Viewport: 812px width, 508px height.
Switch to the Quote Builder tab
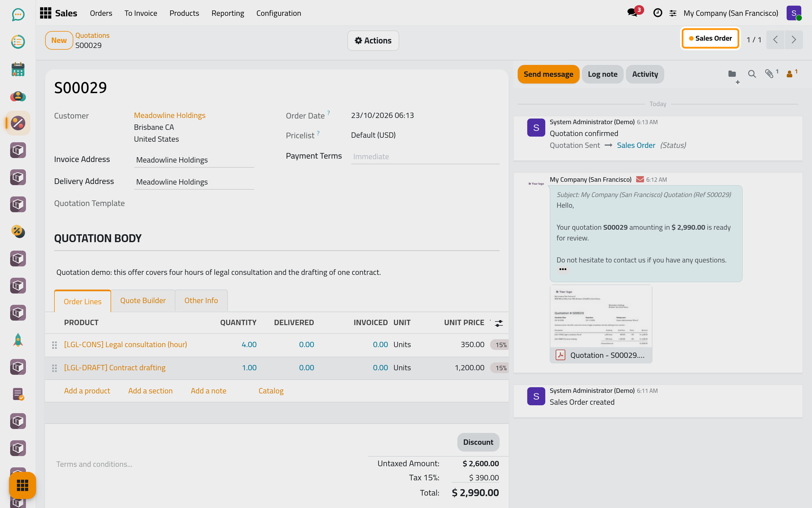click(x=143, y=301)
